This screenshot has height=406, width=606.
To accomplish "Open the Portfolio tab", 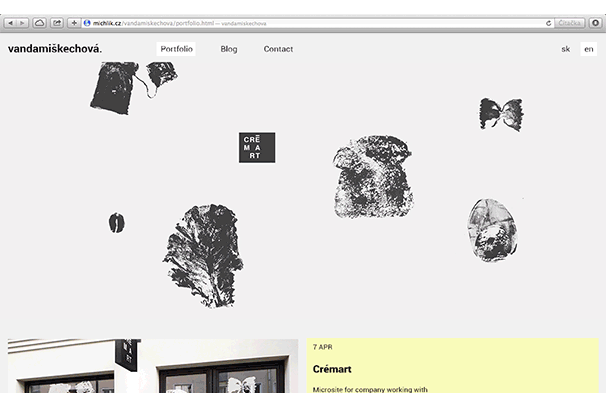I will pos(177,49).
